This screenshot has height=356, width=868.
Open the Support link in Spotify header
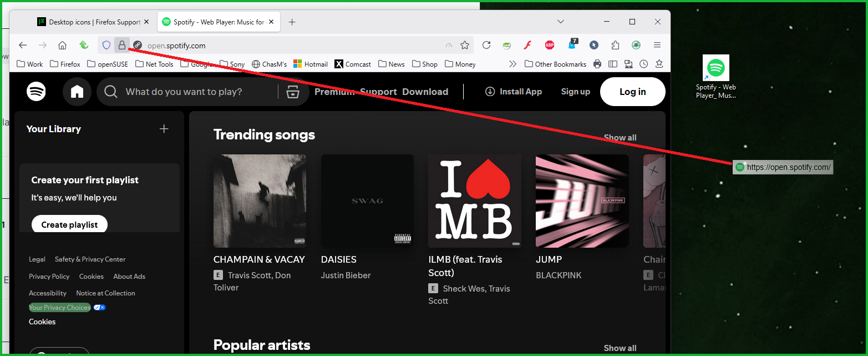coord(378,92)
